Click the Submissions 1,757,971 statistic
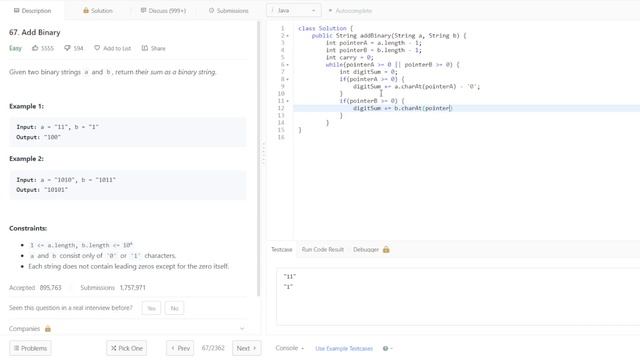This screenshot has height=360, width=640. point(113,288)
